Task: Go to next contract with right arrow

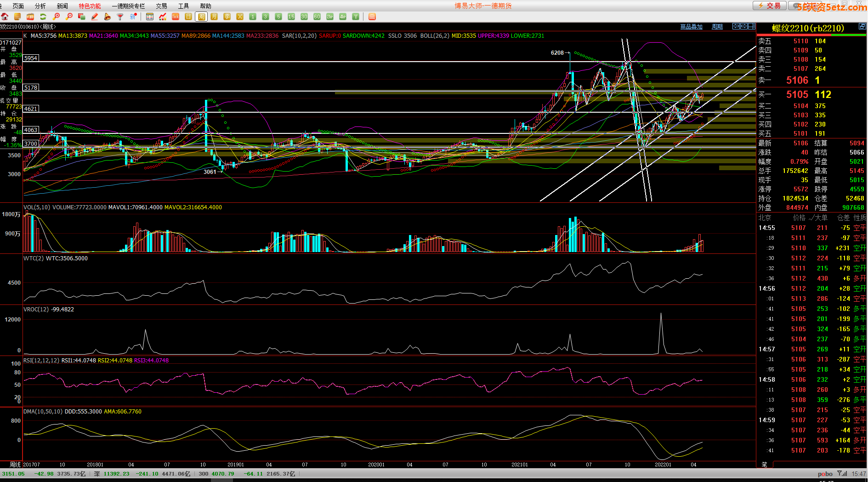Action: click(x=744, y=26)
